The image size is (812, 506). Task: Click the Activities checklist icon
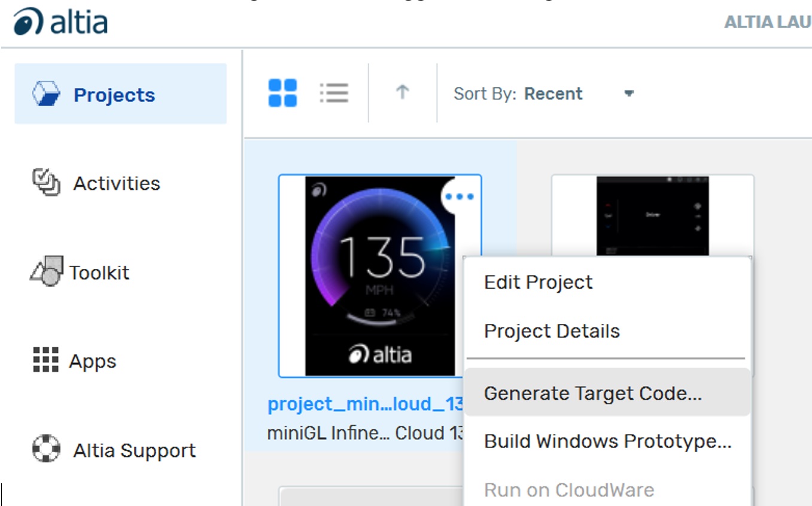(x=46, y=183)
